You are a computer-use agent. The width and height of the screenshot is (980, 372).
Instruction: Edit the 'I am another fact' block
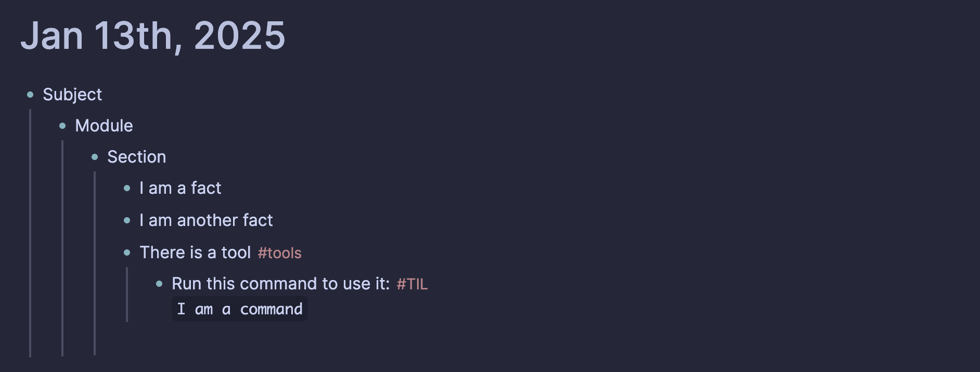206,220
